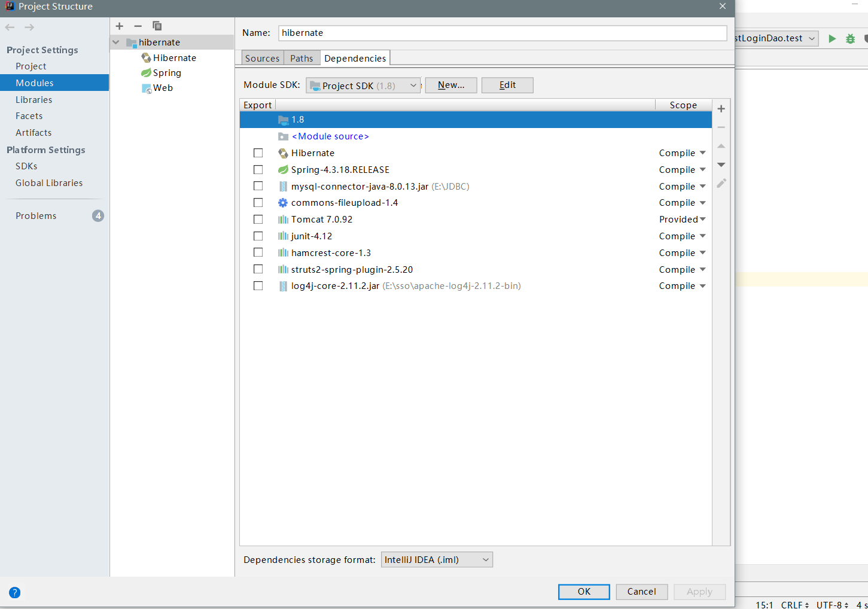Image resolution: width=868 pixels, height=609 pixels.
Task: Change Tomcat 7.0.92 scope from Provided
Action: click(681, 219)
